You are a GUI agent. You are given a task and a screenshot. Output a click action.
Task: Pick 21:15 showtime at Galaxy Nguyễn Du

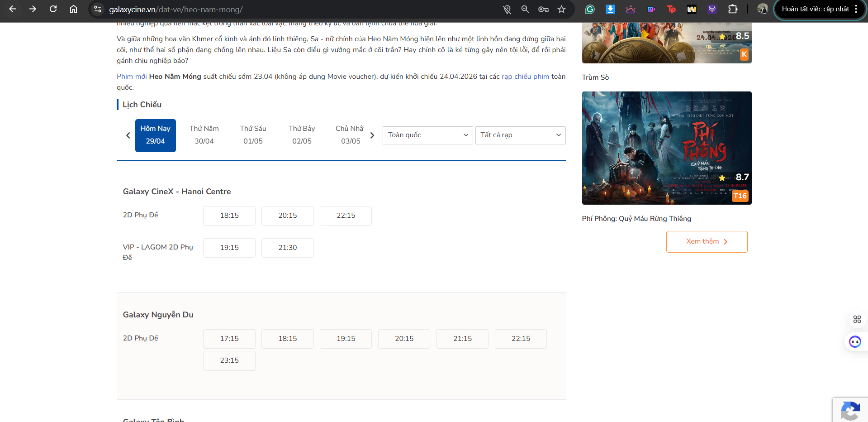click(x=463, y=339)
